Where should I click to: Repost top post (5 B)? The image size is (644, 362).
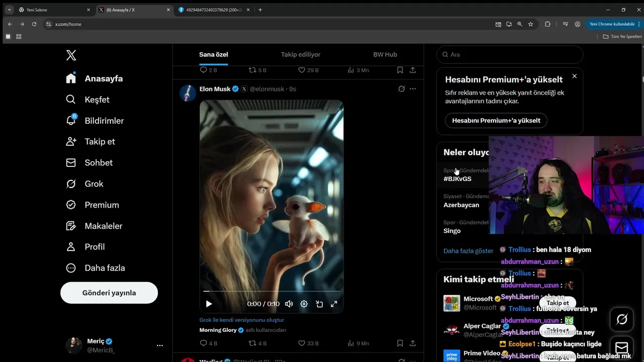point(258,70)
